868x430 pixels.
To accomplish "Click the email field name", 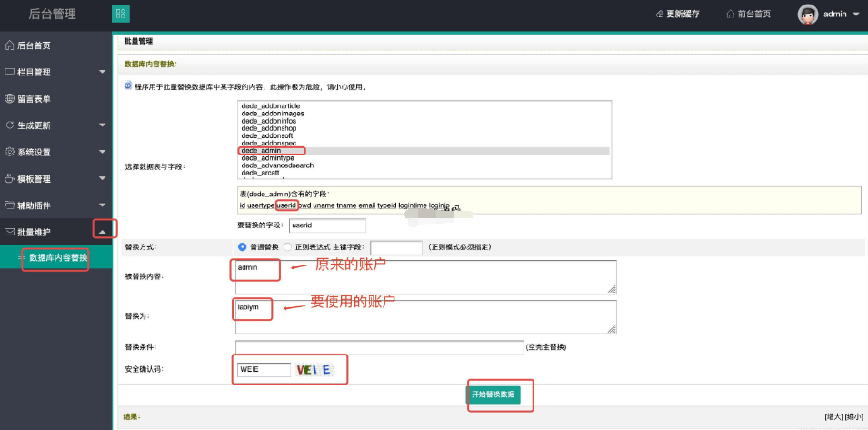I will click(367, 205).
